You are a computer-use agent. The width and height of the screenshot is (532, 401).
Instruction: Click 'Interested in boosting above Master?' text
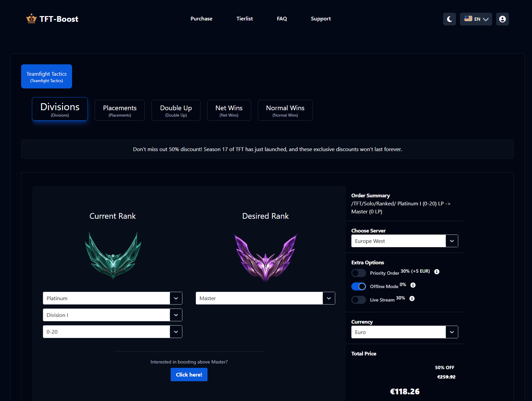point(189,362)
